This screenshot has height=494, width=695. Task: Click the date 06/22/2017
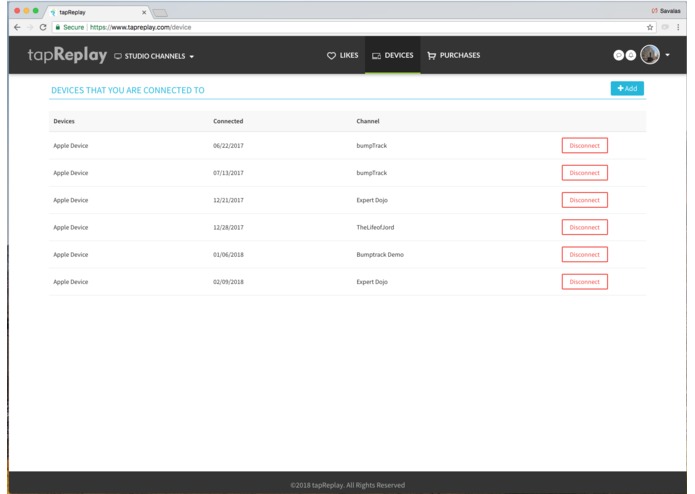(x=228, y=146)
